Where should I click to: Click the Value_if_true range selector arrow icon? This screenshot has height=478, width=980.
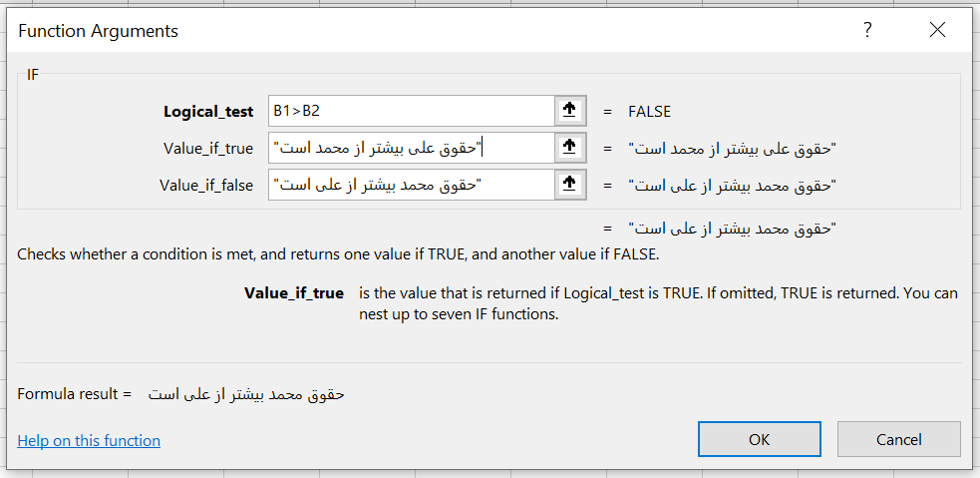tap(569, 147)
